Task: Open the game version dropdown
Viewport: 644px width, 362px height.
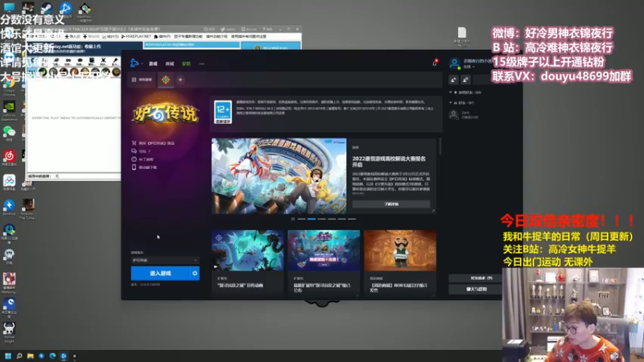Action: (x=165, y=260)
